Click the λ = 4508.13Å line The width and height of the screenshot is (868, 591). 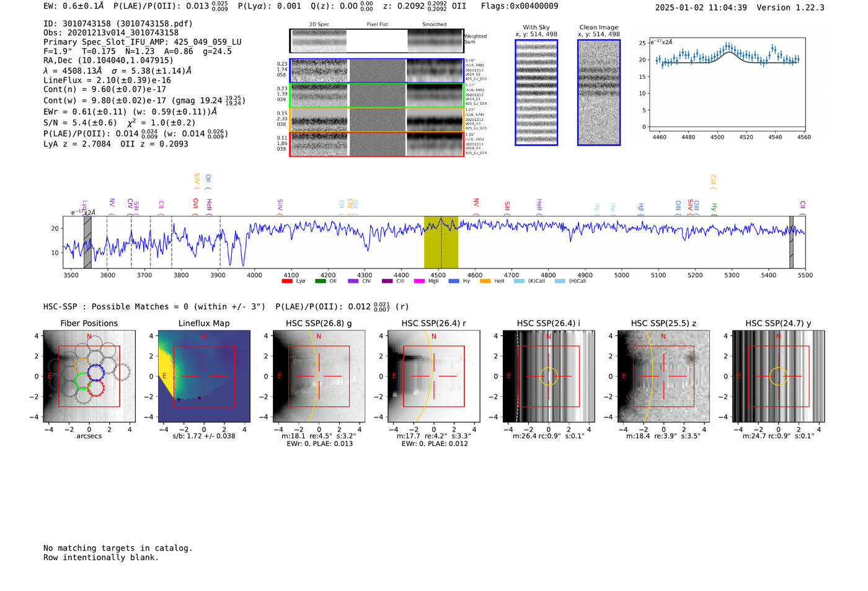117,71
